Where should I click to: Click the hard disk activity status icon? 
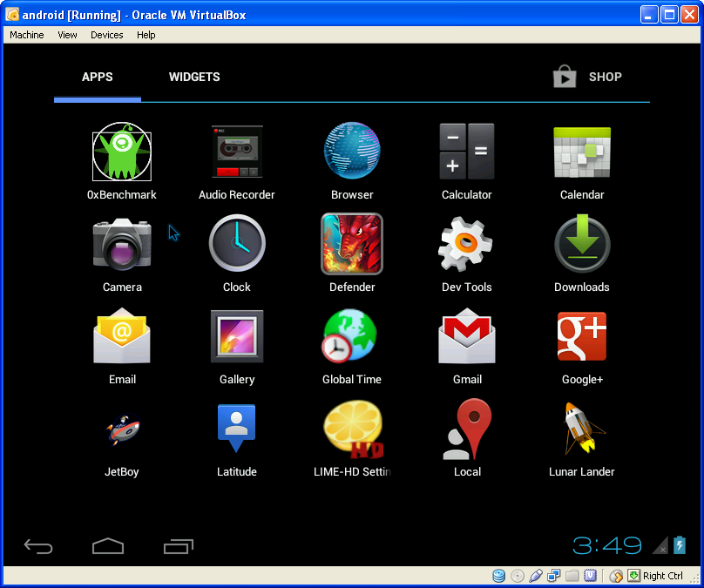click(x=499, y=576)
